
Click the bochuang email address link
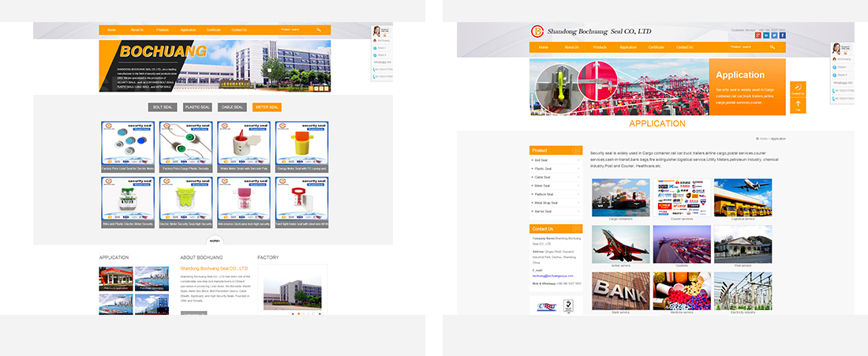tap(553, 275)
